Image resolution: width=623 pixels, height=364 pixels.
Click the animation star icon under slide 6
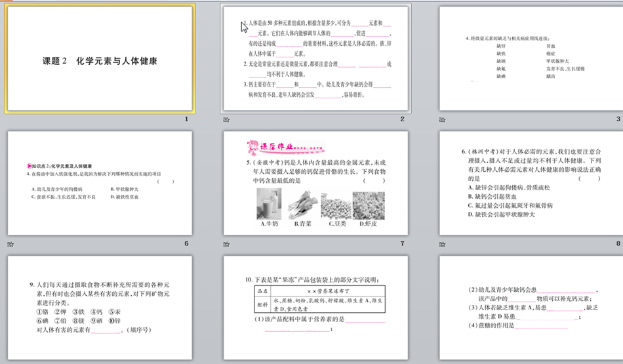(10, 244)
